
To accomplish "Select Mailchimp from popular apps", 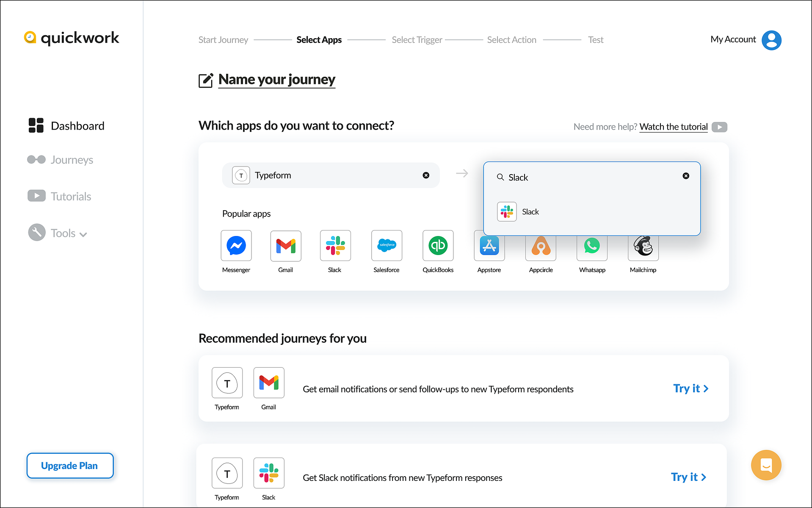I will (x=643, y=247).
